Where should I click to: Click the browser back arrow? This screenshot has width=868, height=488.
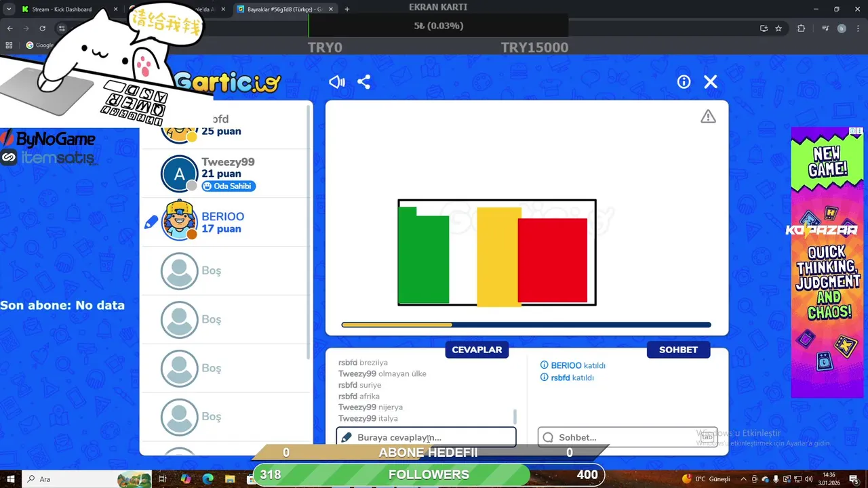[x=9, y=28]
